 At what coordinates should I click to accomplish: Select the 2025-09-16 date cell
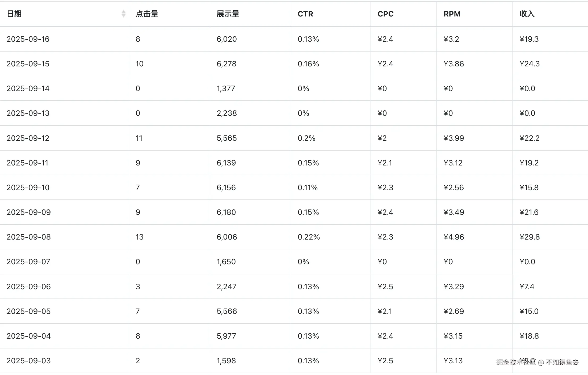click(28, 39)
